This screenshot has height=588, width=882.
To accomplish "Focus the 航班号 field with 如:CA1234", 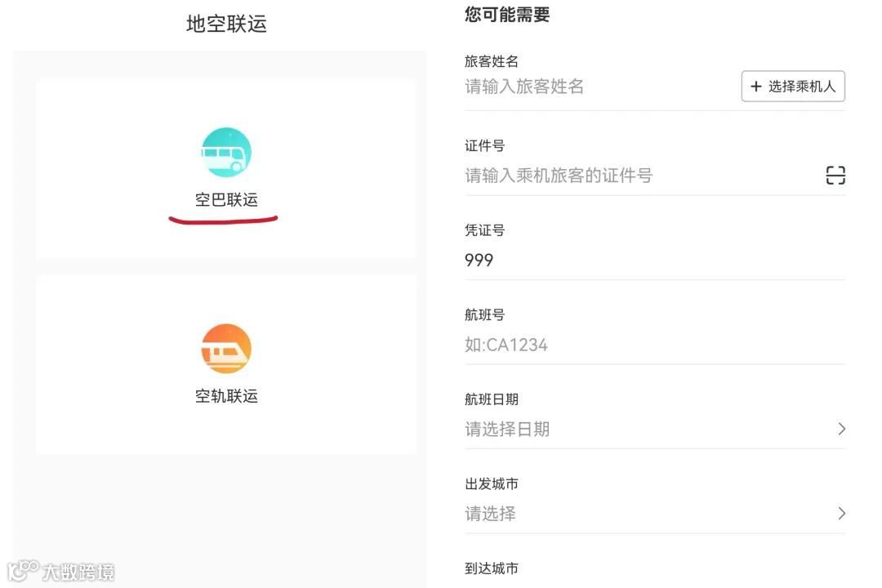I will 655,345.
